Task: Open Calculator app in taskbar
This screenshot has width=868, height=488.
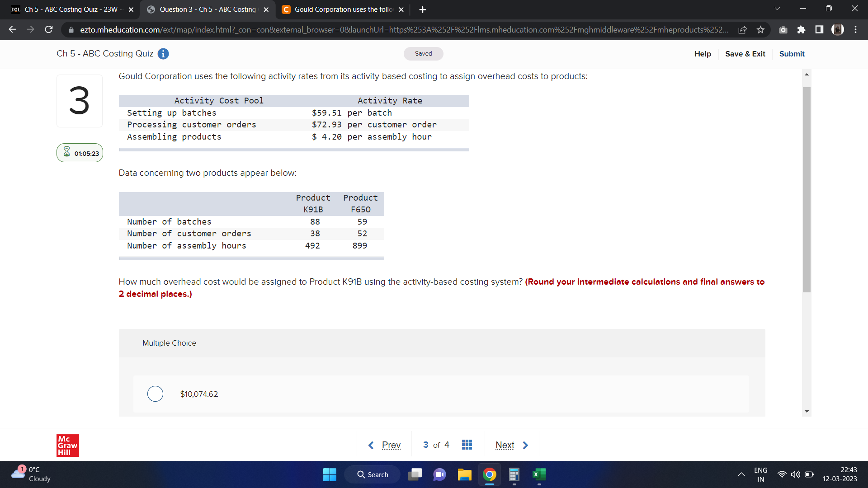Action: pyautogui.click(x=514, y=474)
